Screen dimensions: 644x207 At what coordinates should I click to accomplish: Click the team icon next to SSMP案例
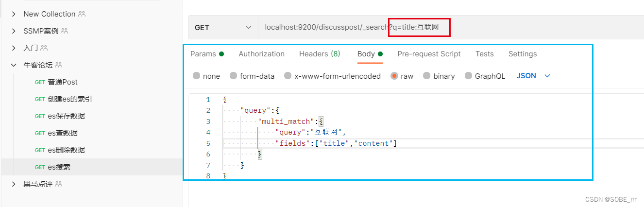point(65,31)
